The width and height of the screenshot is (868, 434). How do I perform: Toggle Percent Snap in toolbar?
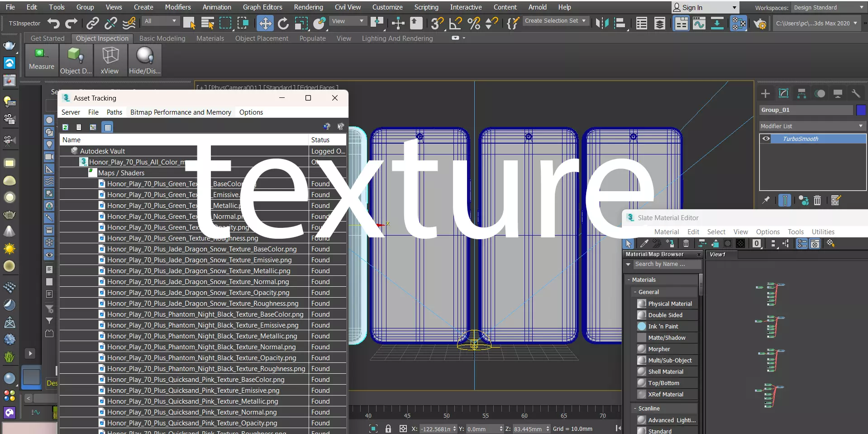[474, 23]
